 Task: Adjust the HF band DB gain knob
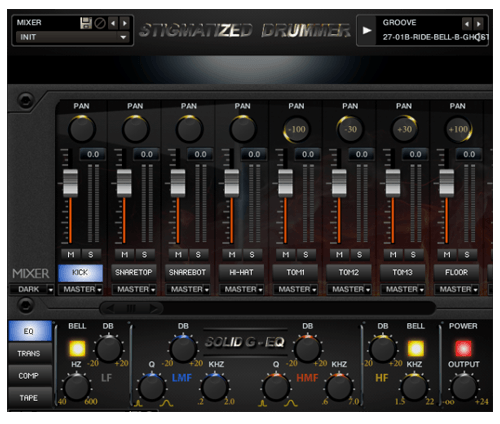click(383, 349)
